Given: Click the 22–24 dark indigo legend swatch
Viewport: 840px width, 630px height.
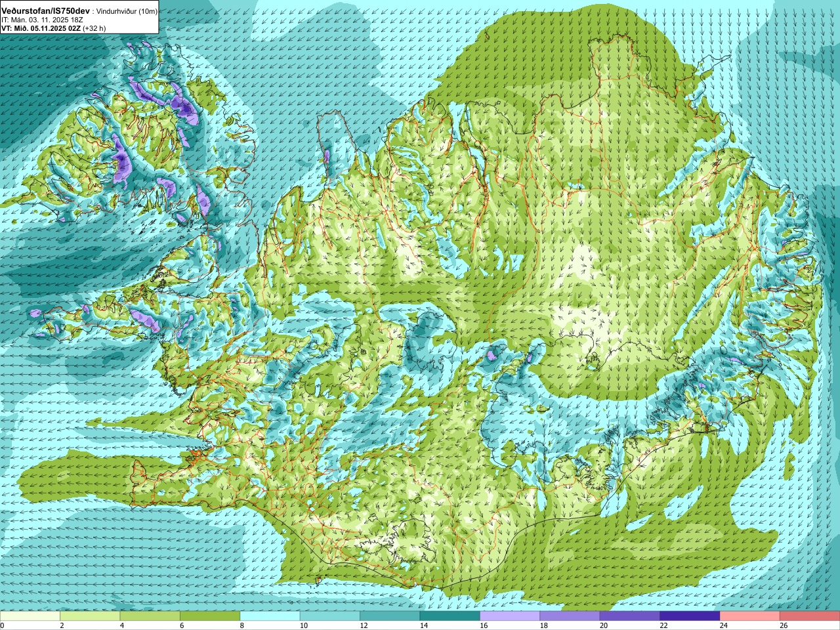Looking at the screenshot, I should pos(690,616).
